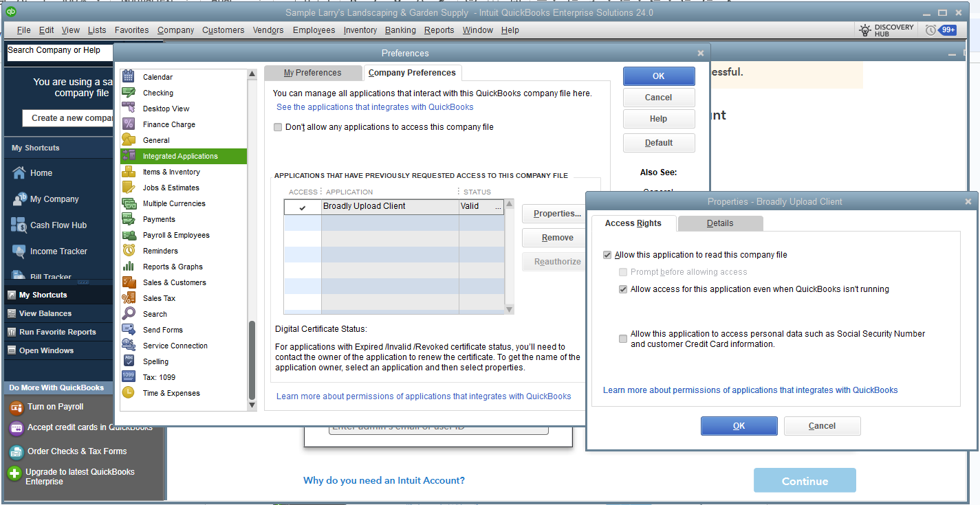Select the Payments preferences icon
Image resolution: width=980 pixels, height=505 pixels.
pyautogui.click(x=129, y=219)
